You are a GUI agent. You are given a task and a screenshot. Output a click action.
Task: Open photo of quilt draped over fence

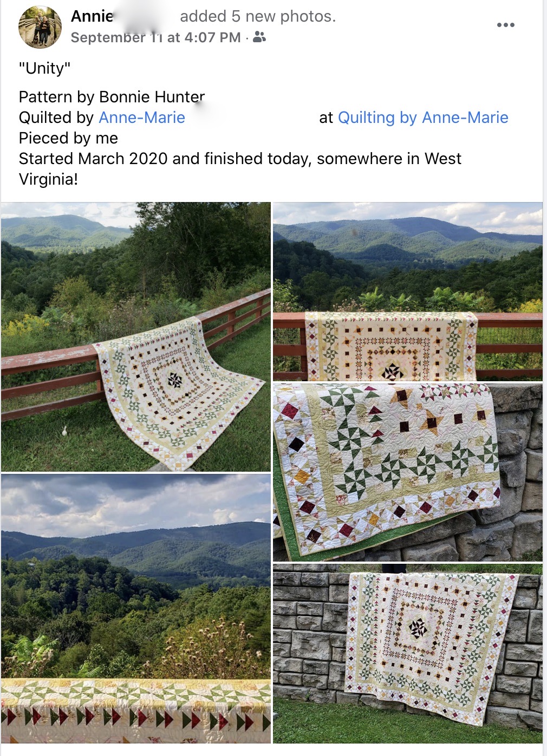pos(136,337)
